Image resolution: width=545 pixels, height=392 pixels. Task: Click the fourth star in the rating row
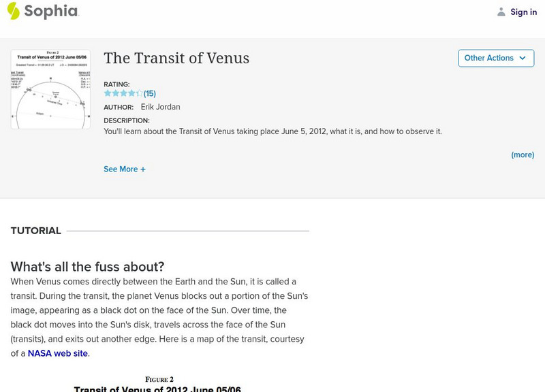tap(132, 92)
